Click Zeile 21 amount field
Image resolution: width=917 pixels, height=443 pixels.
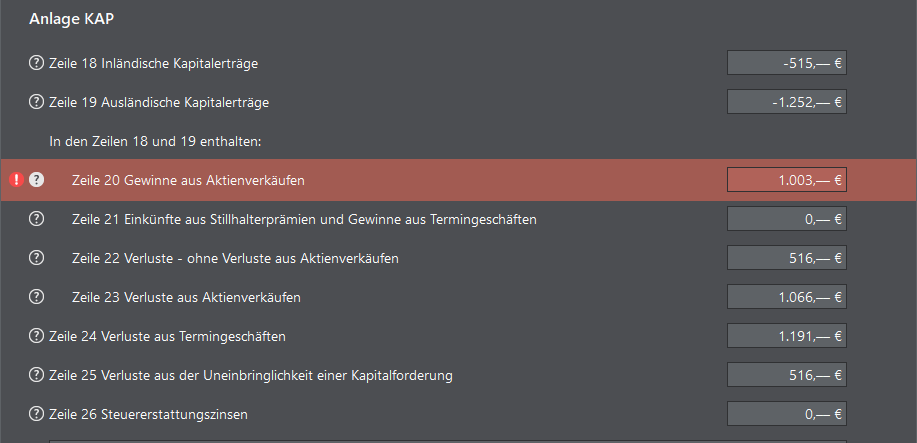(786, 219)
